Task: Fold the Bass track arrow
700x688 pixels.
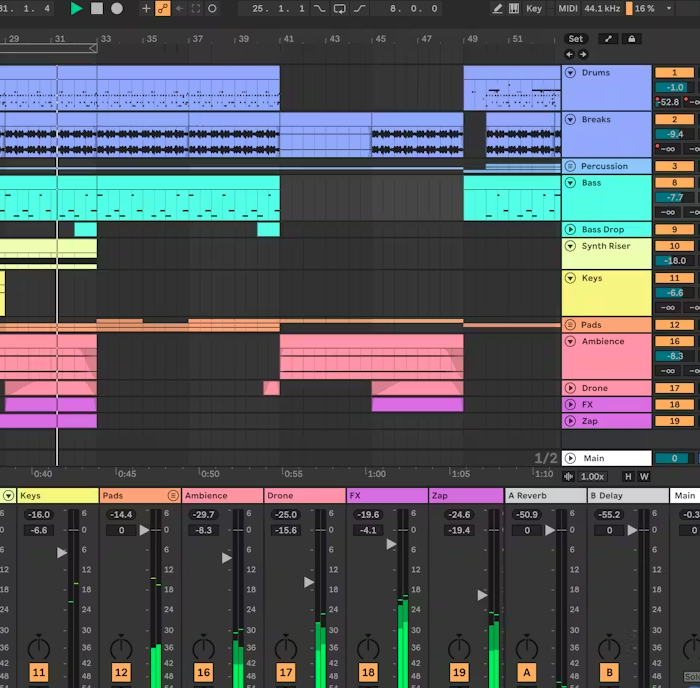Action: pos(571,183)
